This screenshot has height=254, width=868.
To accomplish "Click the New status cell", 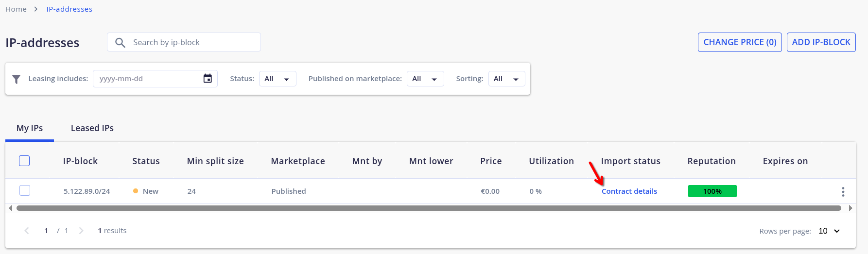I will [x=146, y=191].
